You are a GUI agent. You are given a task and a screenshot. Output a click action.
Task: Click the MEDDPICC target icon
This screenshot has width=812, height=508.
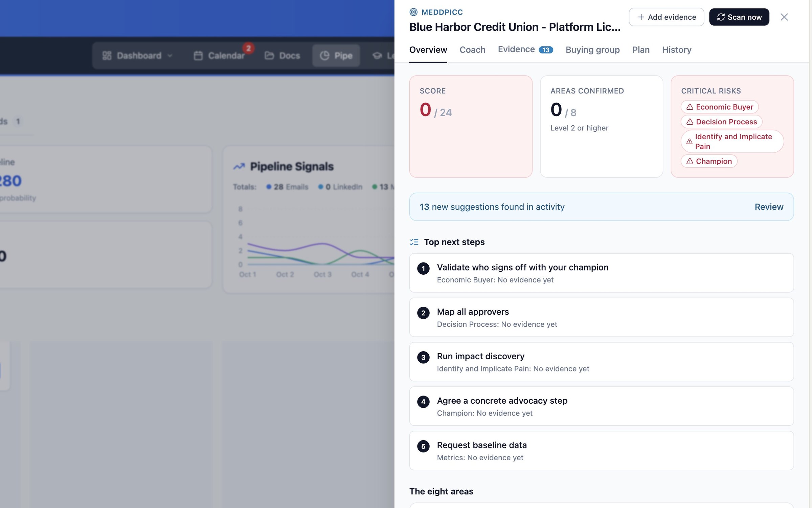[x=413, y=12]
